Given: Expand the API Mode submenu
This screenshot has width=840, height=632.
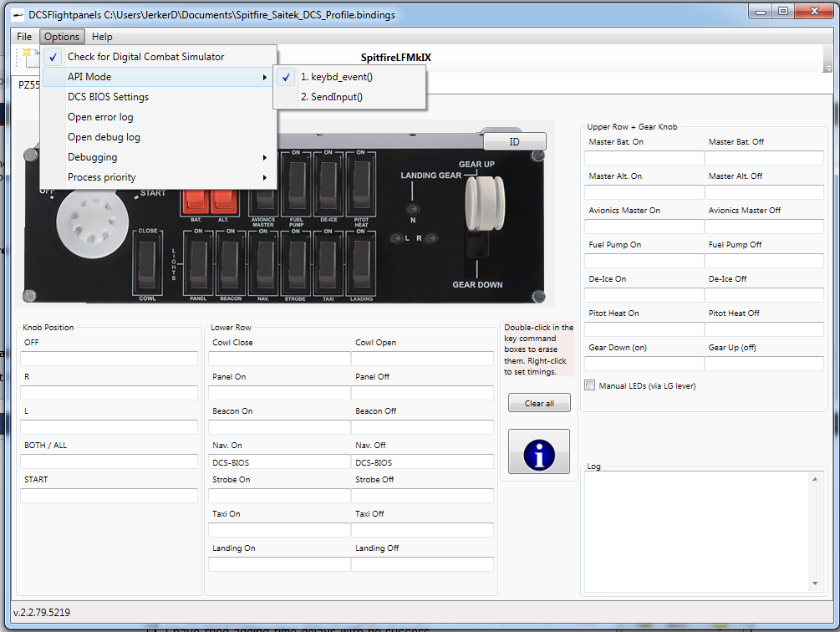Looking at the screenshot, I should [159, 77].
